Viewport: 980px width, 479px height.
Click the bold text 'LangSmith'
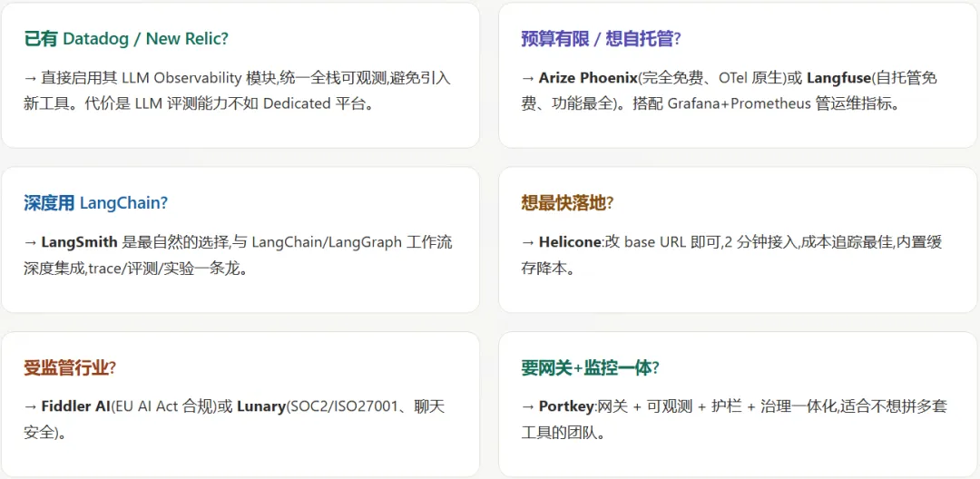[79, 242]
